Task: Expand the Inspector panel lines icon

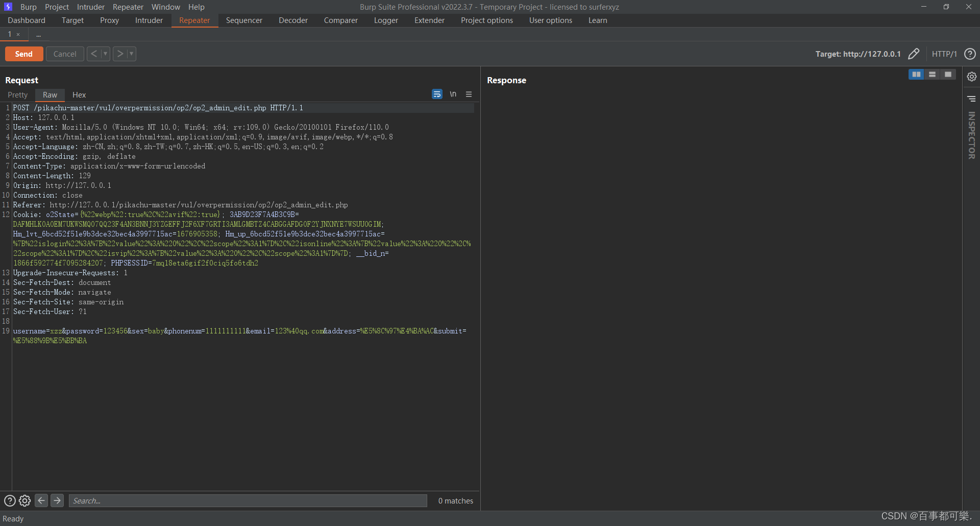Action: (971, 99)
